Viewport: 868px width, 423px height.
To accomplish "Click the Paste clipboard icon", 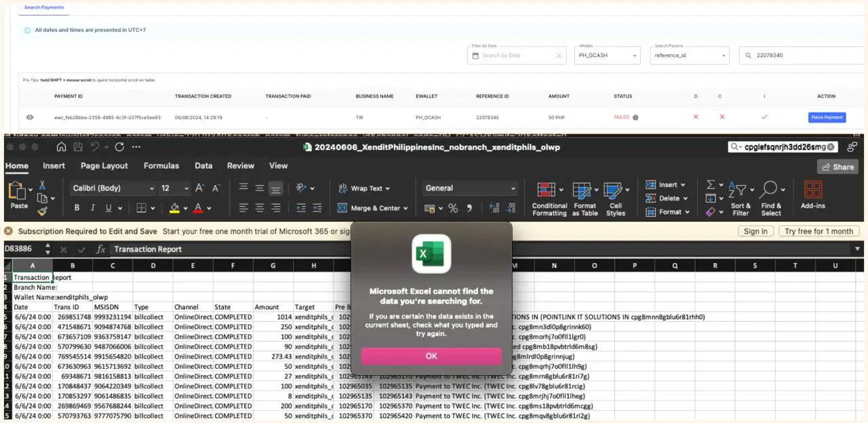I will coord(18,190).
